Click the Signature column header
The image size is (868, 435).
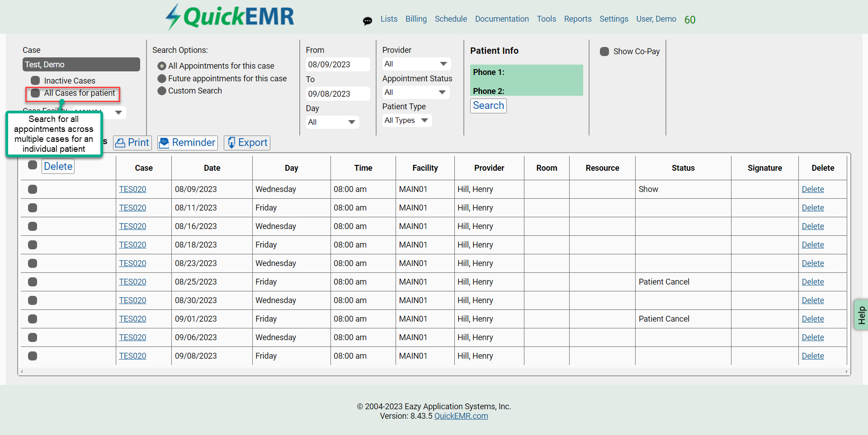[765, 168]
